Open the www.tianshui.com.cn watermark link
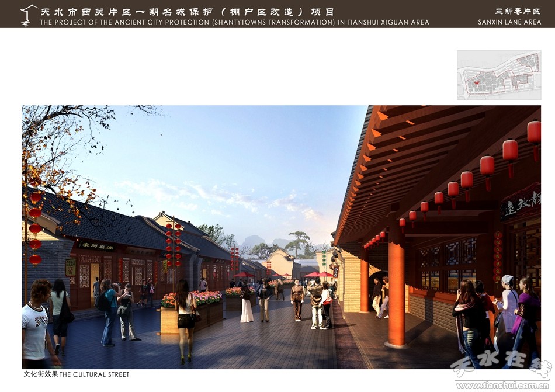This screenshot has height=392, width=555. click(x=502, y=386)
